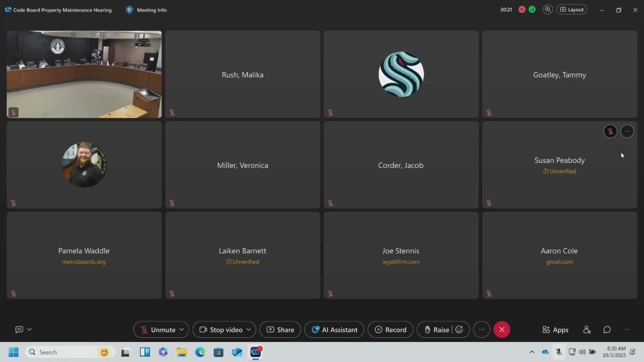This screenshot has width=644, height=362.
Task: Expand closed captions options chevron
Action: point(29,330)
